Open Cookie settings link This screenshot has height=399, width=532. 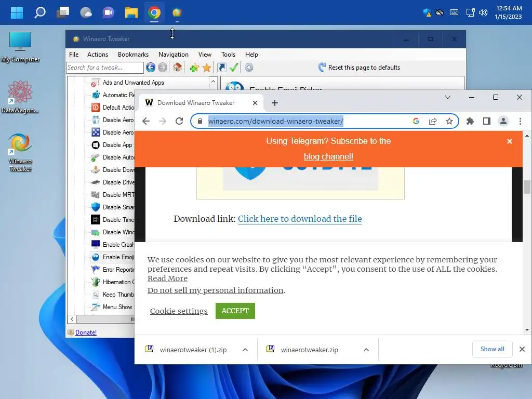pos(179,311)
